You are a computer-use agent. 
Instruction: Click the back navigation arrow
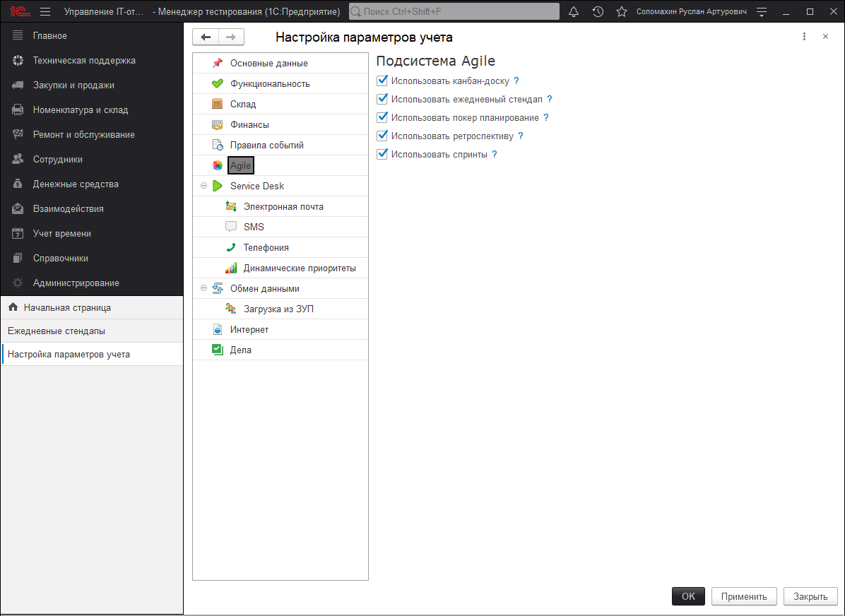click(206, 37)
